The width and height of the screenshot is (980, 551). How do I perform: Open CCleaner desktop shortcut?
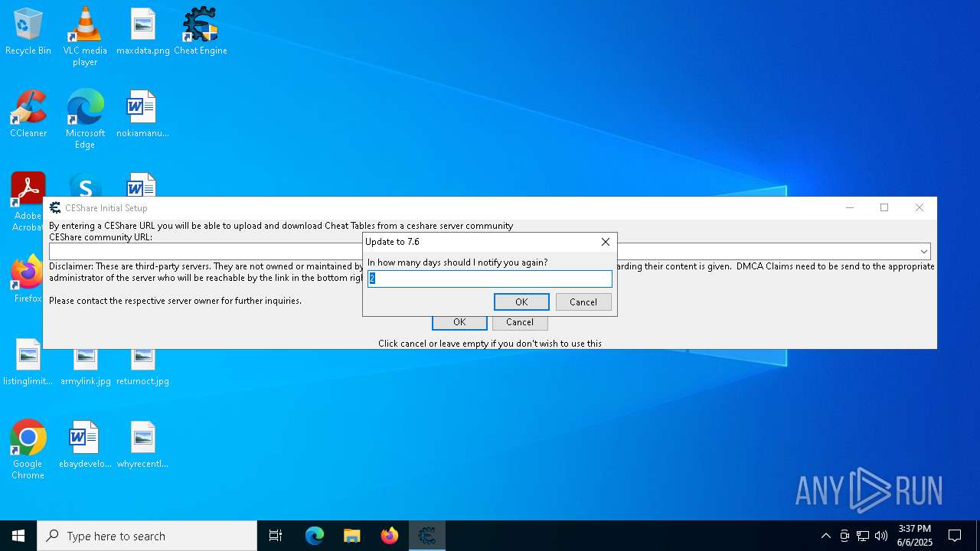(28, 114)
